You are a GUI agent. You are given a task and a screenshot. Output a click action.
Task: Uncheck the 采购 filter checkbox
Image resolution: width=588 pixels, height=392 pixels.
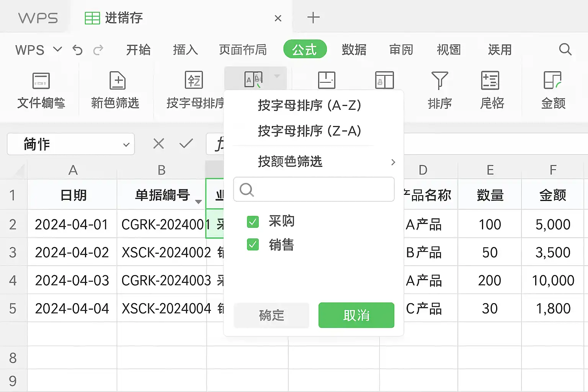click(x=253, y=222)
